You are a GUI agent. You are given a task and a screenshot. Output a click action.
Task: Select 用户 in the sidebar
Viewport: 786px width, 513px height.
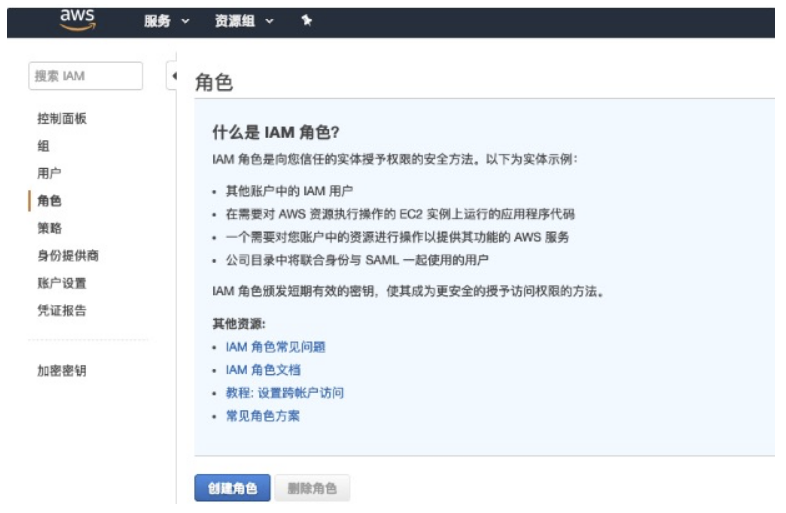point(49,174)
